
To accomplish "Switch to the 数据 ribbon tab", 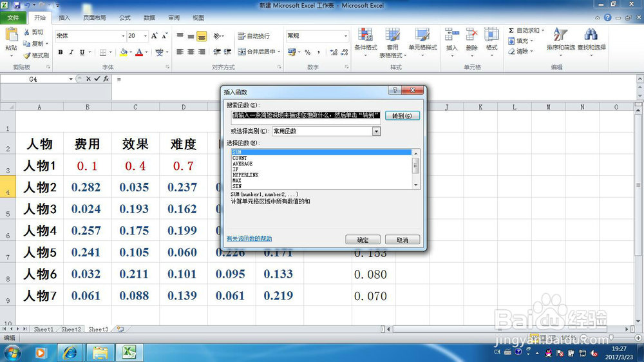I will pyautogui.click(x=149, y=17).
